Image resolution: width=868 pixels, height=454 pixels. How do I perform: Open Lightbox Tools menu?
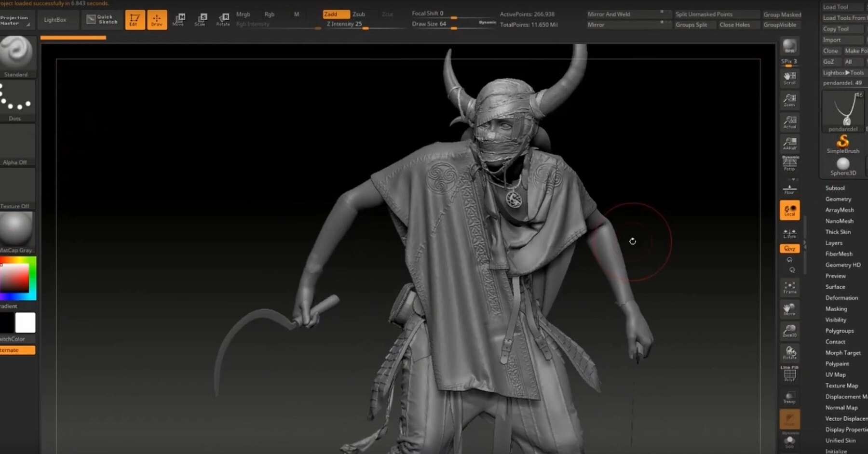coord(843,73)
